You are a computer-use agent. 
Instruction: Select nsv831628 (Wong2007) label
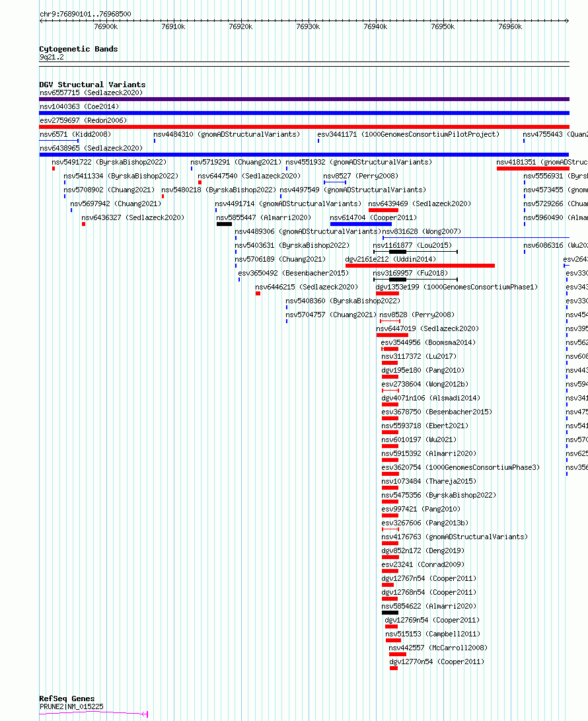[422, 231]
